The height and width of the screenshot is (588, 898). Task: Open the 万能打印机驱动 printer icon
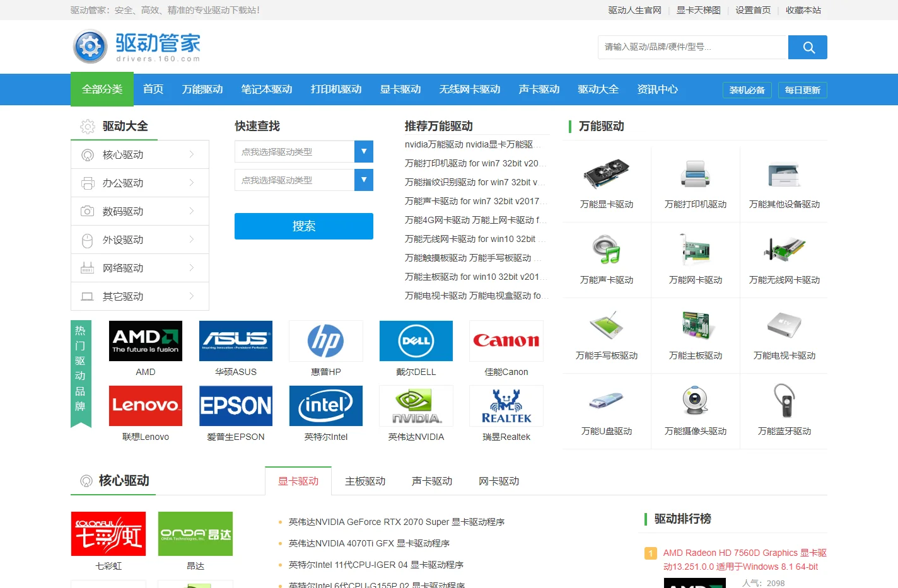696,174
